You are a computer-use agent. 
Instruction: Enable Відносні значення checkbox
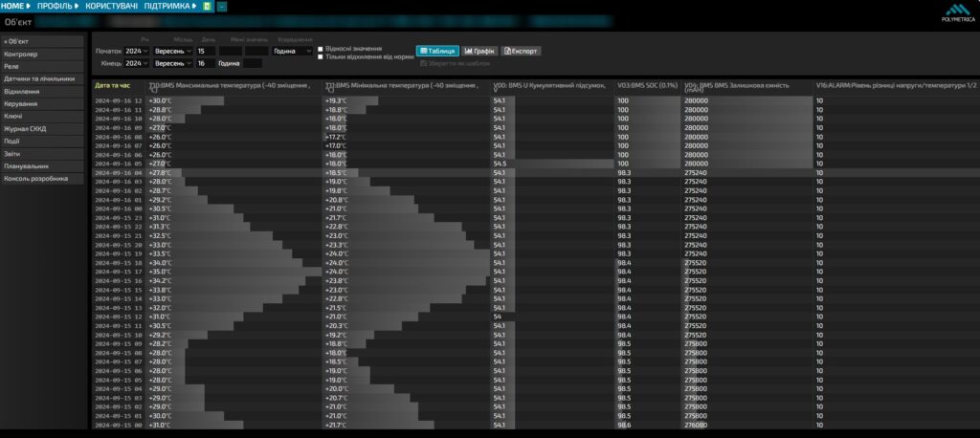[321, 49]
